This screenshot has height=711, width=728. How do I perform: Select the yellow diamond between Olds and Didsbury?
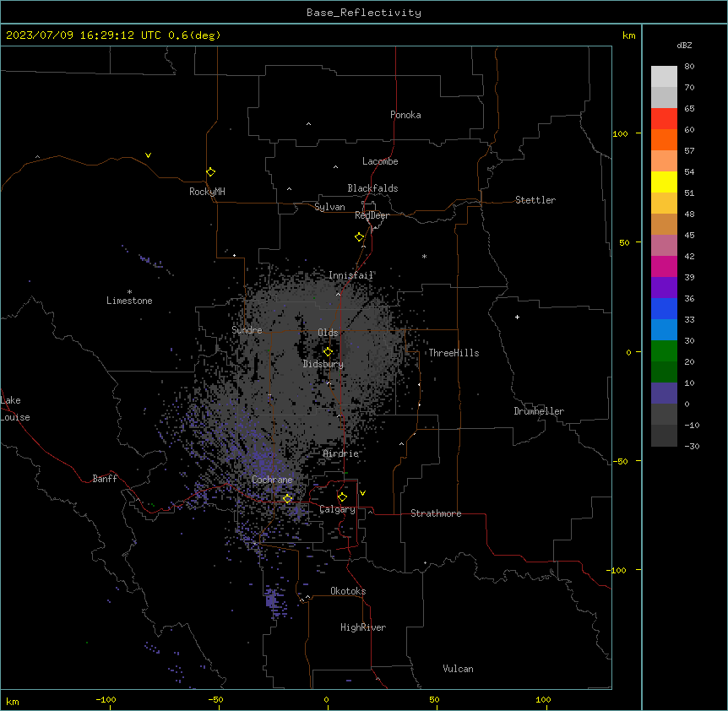click(328, 352)
